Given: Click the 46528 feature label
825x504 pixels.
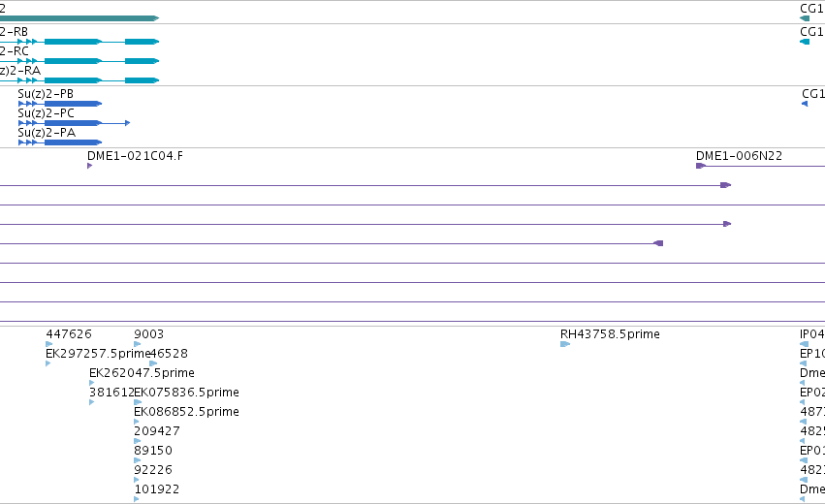Looking at the screenshot, I should (x=169, y=354).
